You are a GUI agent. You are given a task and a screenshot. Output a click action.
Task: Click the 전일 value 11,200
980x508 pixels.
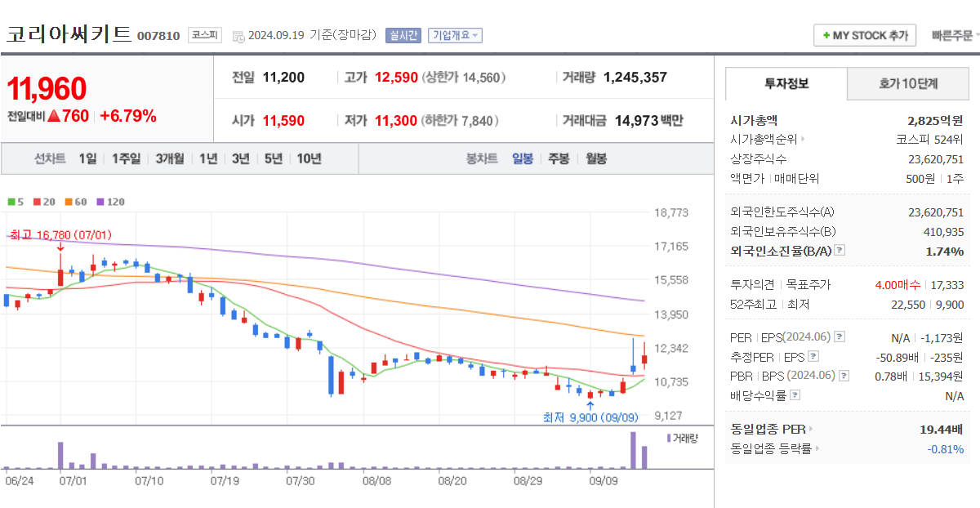coord(283,78)
